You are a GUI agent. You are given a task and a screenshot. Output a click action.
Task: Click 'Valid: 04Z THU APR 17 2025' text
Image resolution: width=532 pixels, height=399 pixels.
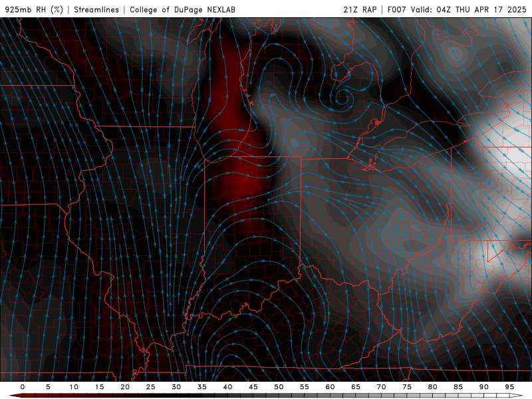click(x=469, y=9)
